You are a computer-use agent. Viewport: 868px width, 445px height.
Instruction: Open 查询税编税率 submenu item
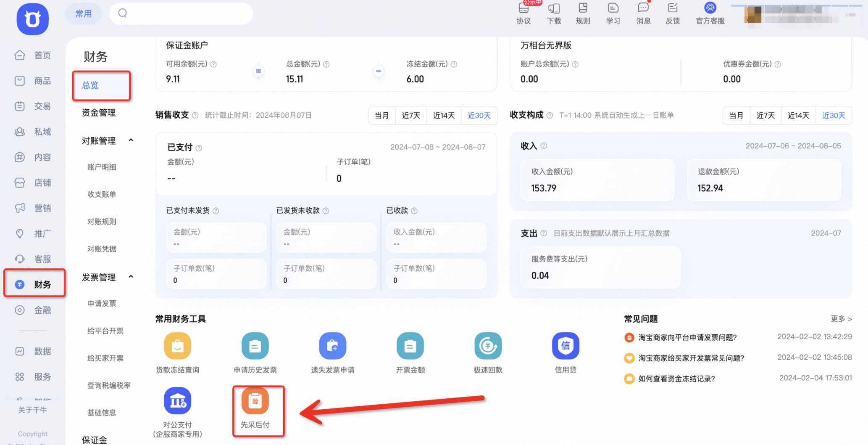pos(109,385)
